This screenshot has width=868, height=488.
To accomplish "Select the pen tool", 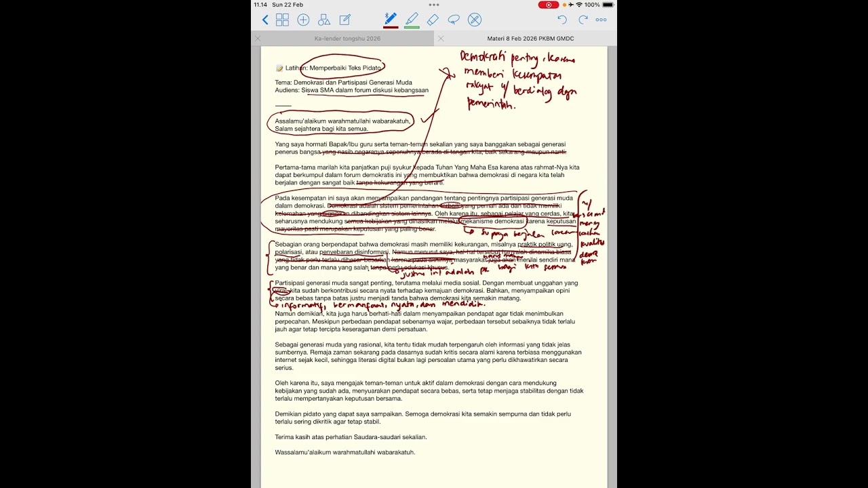I will 391,18.
